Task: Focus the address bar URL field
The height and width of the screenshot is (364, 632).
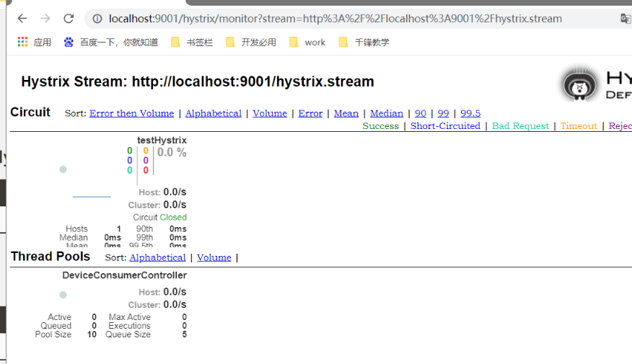Action: [x=335, y=19]
